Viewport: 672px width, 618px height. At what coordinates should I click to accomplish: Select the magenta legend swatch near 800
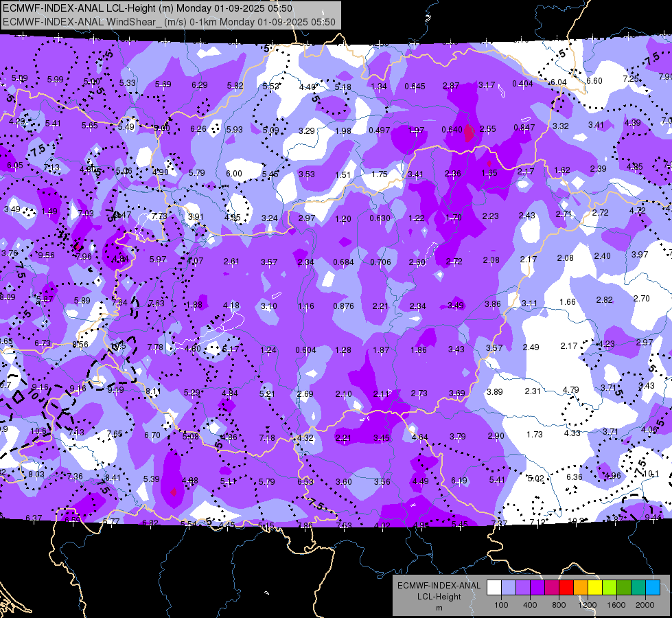click(x=552, y=588)
